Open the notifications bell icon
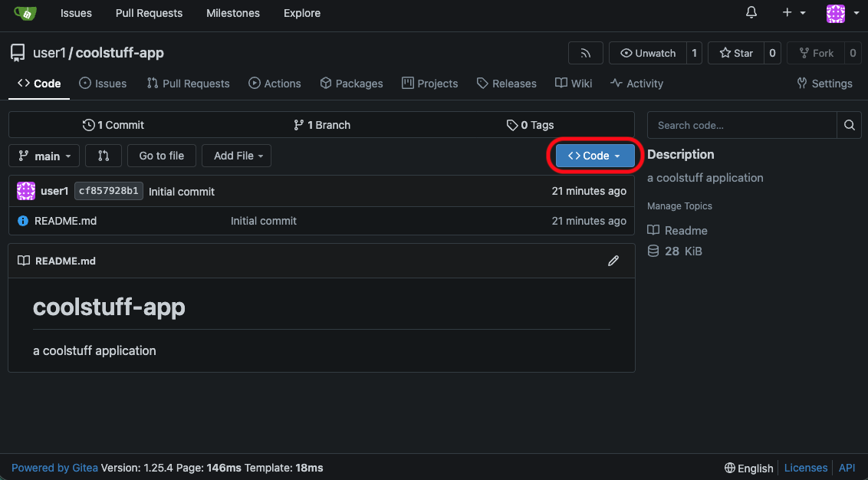Viewport: 868px width, 480px height. [x=751, y=13]
